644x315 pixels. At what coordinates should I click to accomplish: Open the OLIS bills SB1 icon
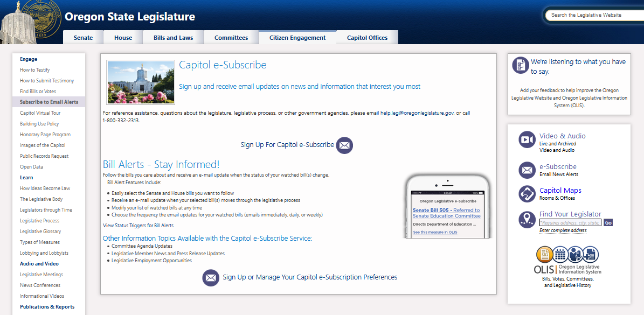544,254
